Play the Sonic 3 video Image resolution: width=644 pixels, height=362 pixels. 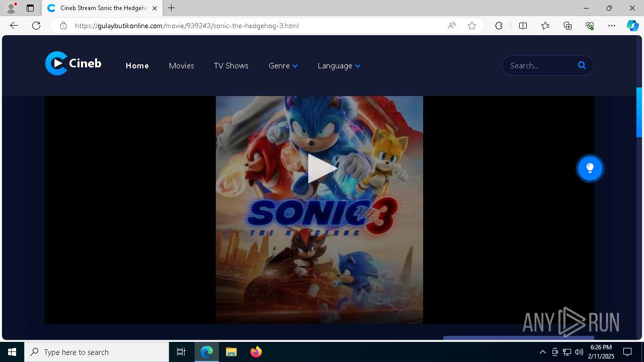point(322,168)
